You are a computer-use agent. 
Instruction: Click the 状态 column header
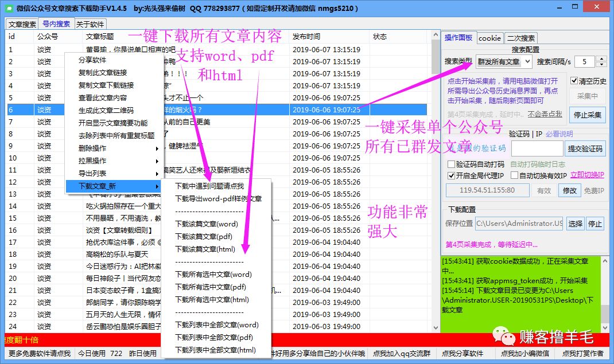point(398,36)
